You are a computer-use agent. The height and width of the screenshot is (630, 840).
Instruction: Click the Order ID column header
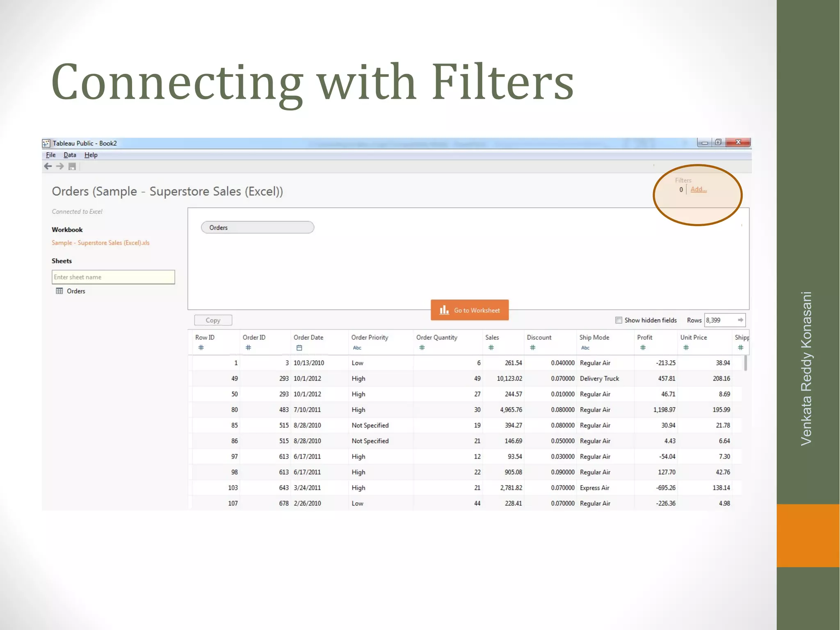254,337
